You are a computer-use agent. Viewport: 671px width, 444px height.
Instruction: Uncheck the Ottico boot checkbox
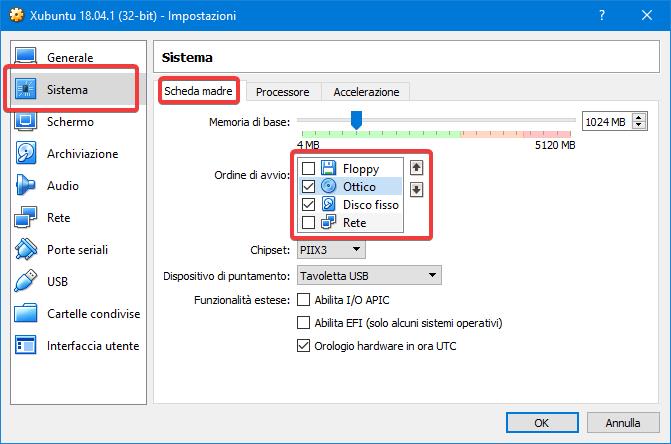(308, 186)
